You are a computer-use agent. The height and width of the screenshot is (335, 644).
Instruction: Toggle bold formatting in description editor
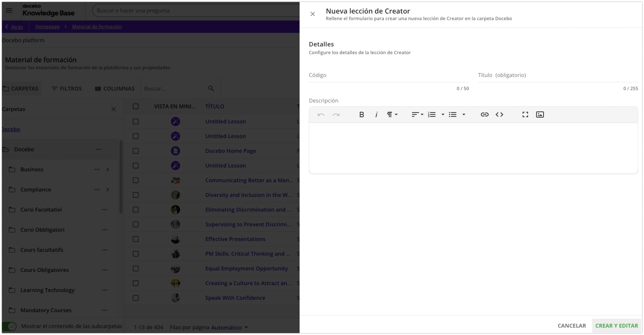[361, 115]
